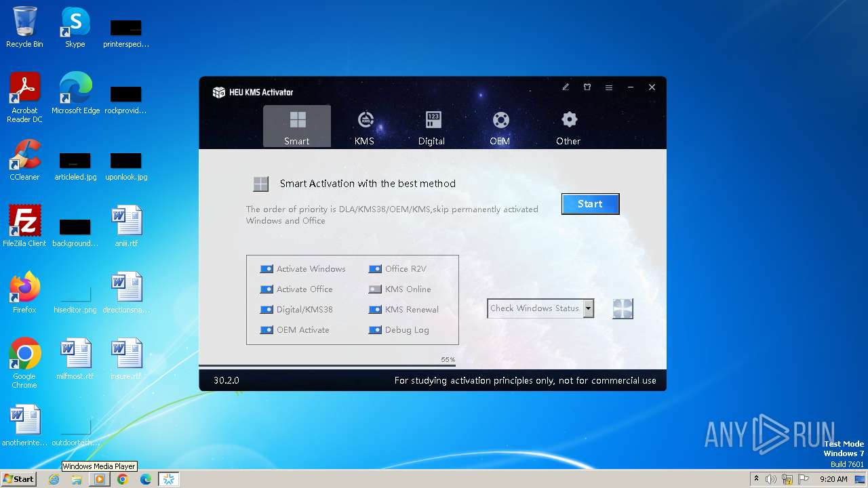868x488 pixels.
Task: Minimize the HEU KMS Activator window
Action: pos(631,87)
